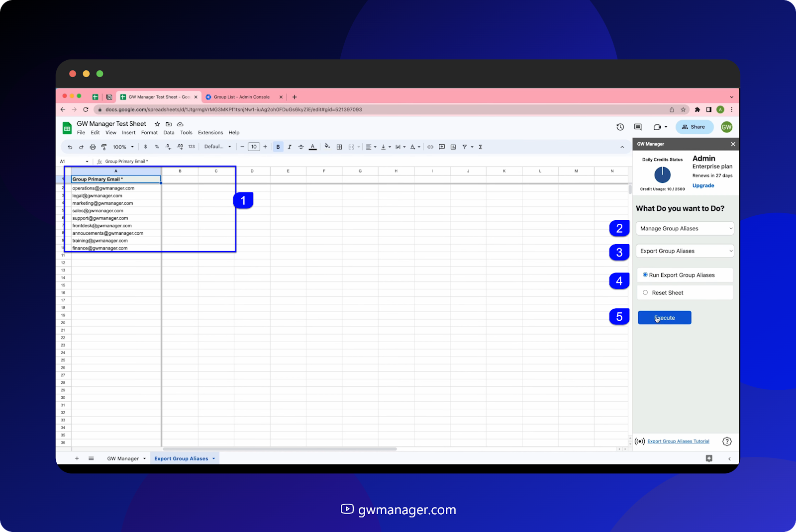The width and height of the screenshot is (796, 532).
Task: Increase font size with plus button
Action: tap(265, 147)
